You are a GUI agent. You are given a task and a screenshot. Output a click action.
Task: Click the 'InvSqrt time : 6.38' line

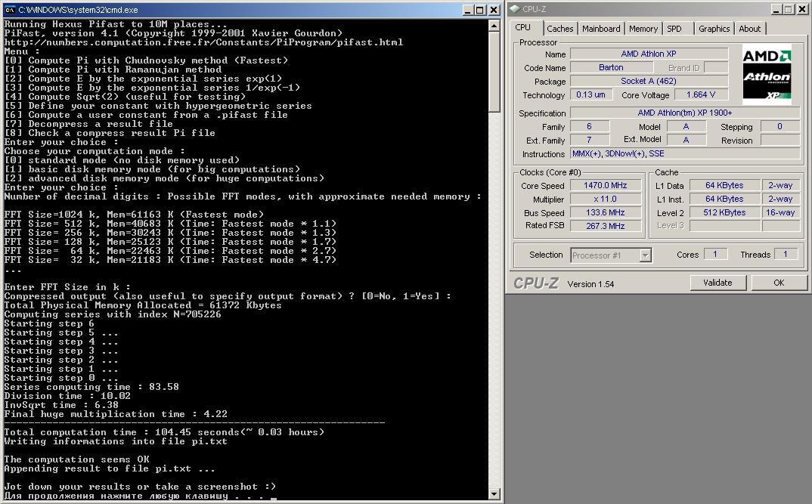click(x=61, y=405)
